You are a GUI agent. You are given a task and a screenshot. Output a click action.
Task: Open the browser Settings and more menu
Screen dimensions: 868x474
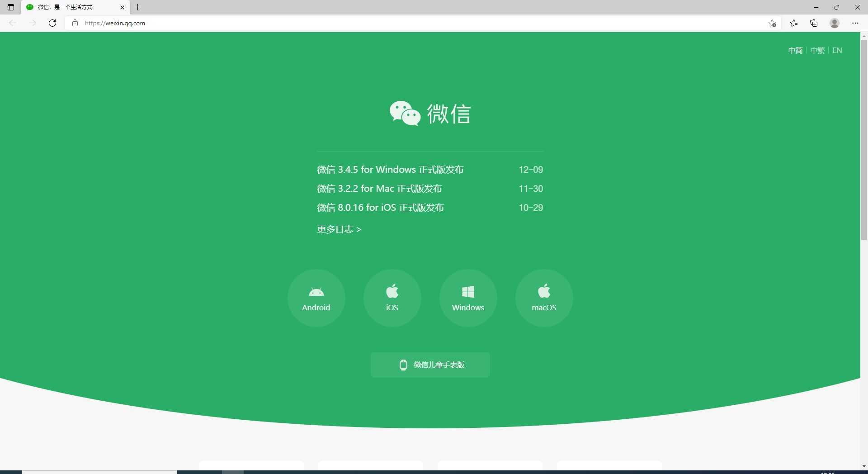[855, 23]
